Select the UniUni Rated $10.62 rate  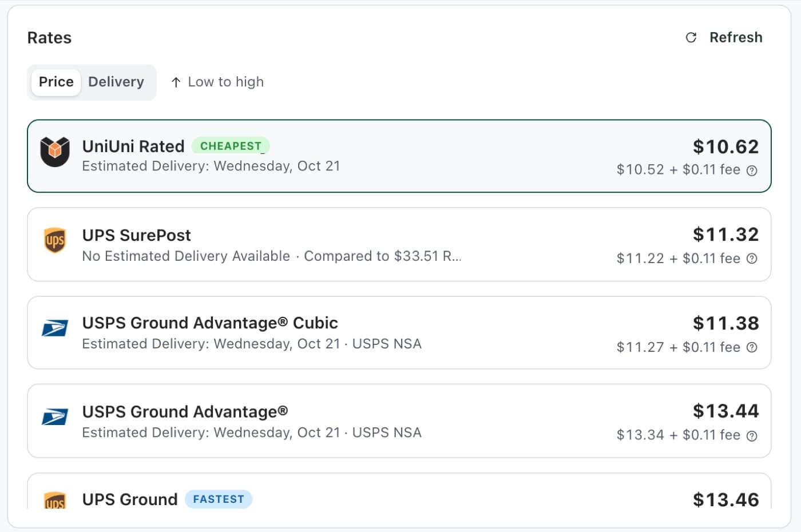click(399, 156)
